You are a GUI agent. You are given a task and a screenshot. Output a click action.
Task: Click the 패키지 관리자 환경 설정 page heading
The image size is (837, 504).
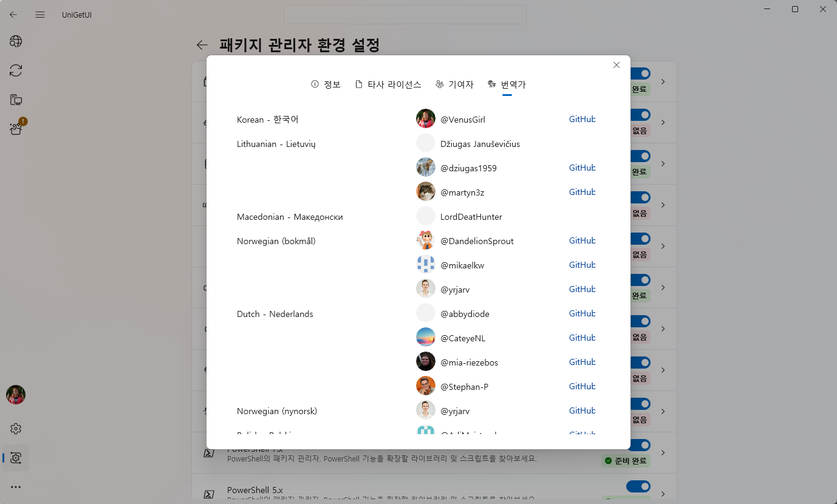point(300,45)
